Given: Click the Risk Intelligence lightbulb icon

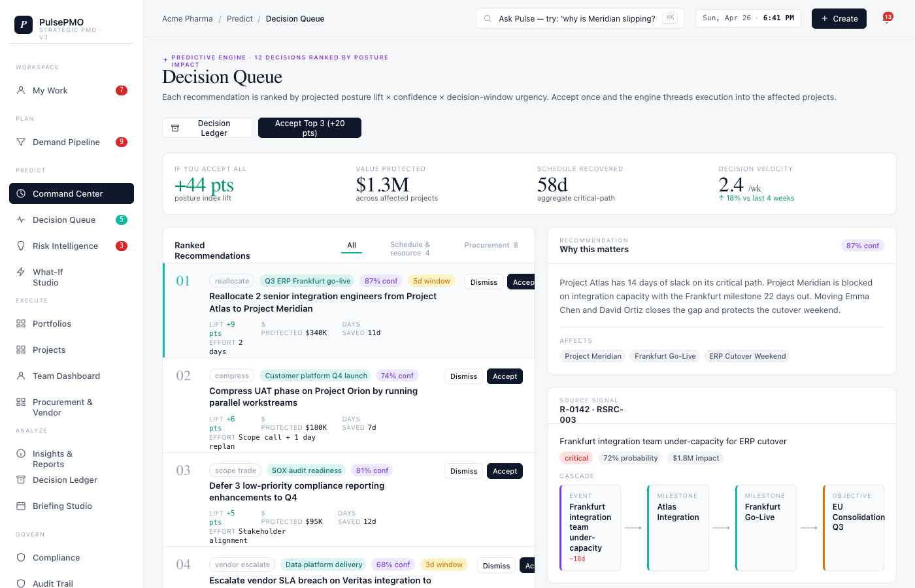Looking at the screenshot, I should pyautogui.click(x=21, y=246).
